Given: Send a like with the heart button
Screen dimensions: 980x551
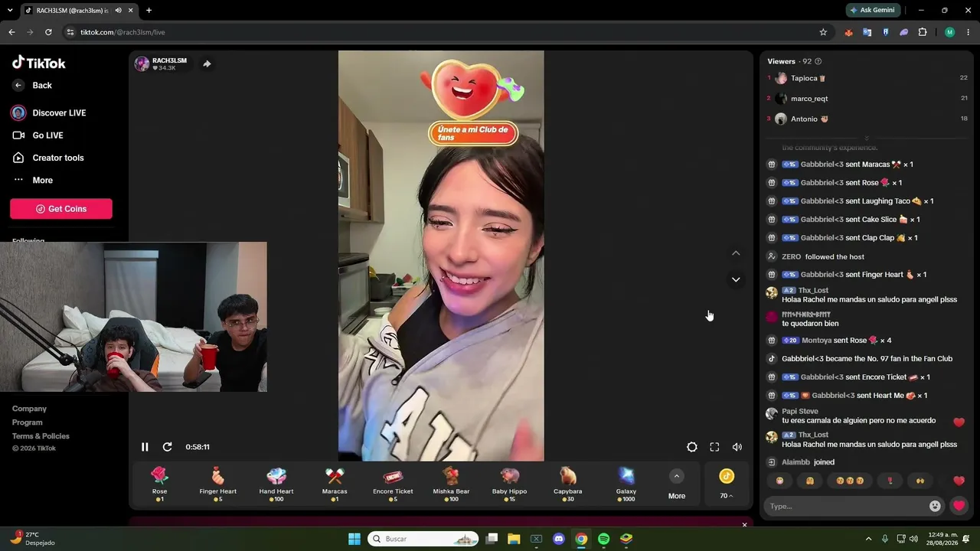Looking at the screenshot, I should (959, 506).
